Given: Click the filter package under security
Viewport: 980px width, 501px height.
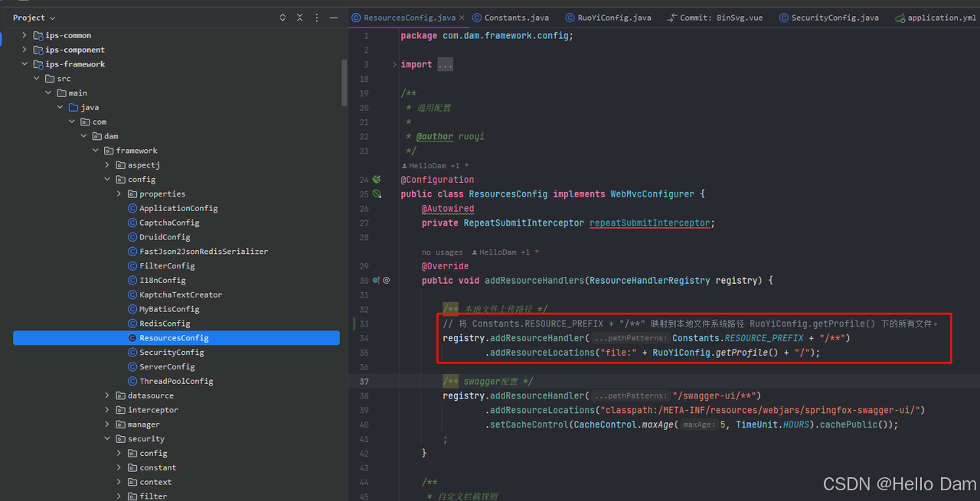Looking at the screenshot, I should [153, 496].
